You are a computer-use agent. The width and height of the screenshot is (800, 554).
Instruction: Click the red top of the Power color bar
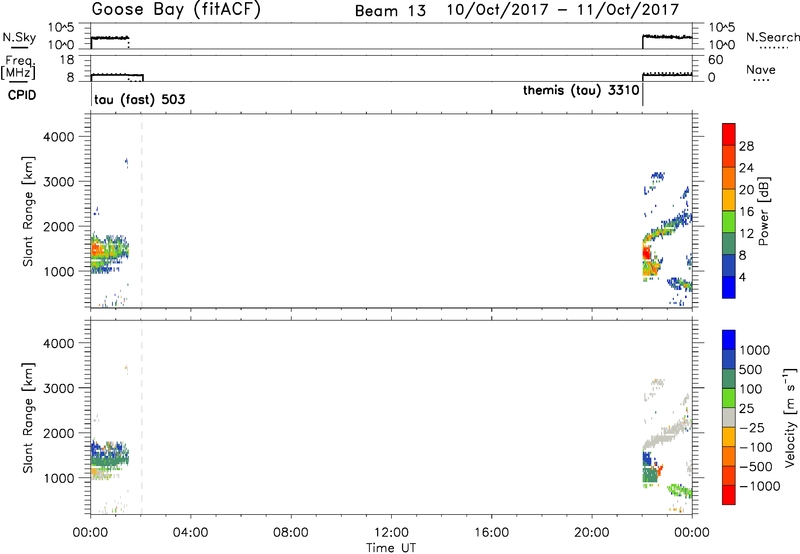[729, 134]
